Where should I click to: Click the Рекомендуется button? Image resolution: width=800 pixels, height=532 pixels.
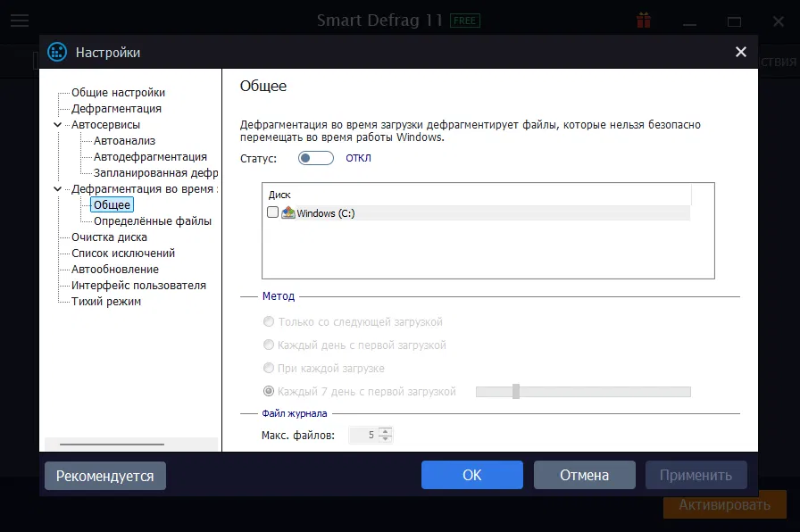point(105,476)
